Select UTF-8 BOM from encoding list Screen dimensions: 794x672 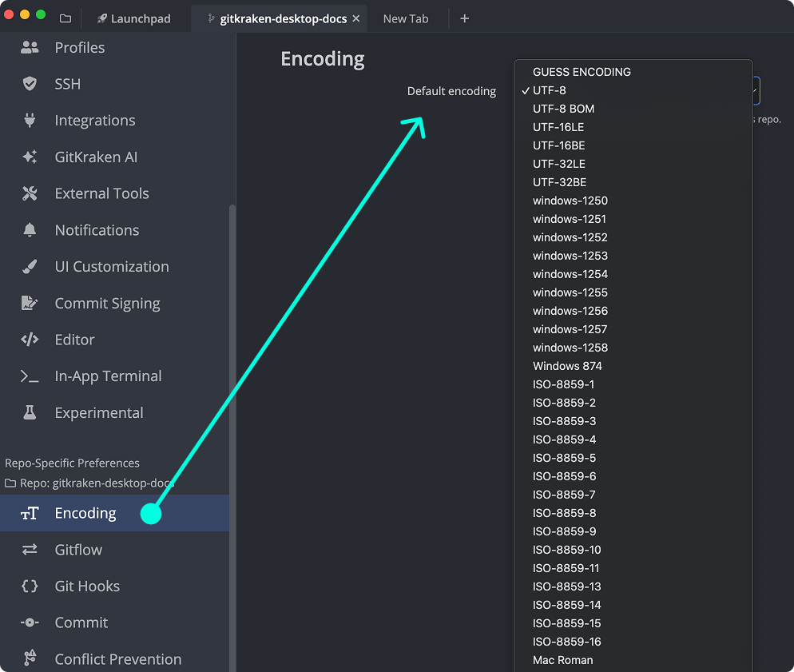pyautogui.click(x=563, y=109)
